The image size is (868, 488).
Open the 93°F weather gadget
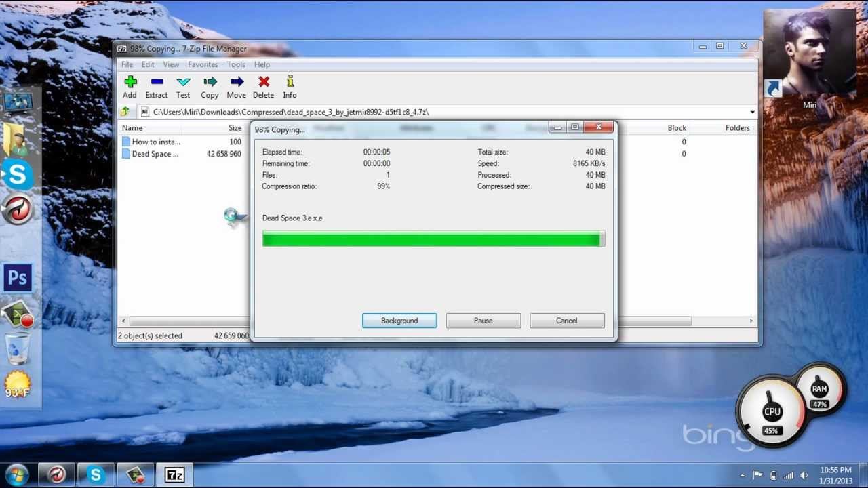coord(17,386)
